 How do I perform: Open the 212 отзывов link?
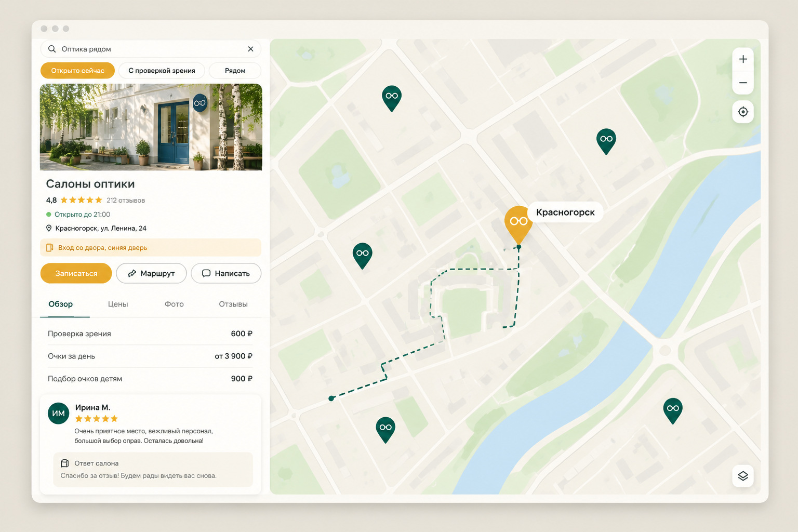tap(126, 201)
